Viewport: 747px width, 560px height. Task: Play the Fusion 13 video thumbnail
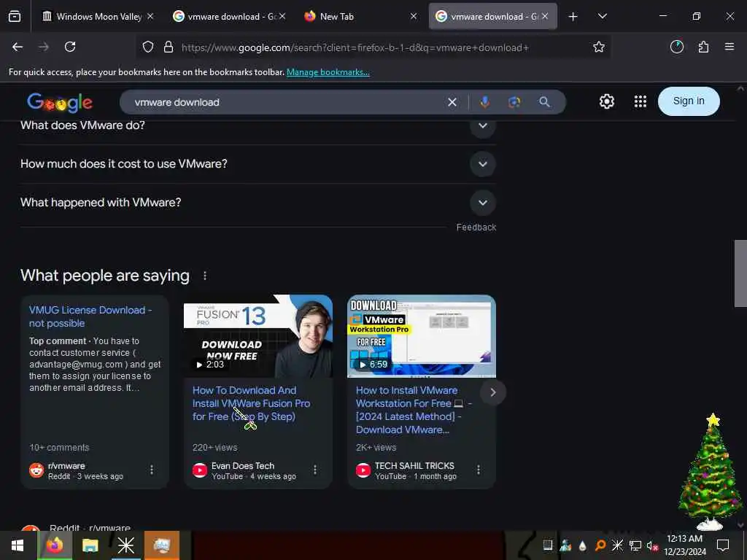point(258,336)
